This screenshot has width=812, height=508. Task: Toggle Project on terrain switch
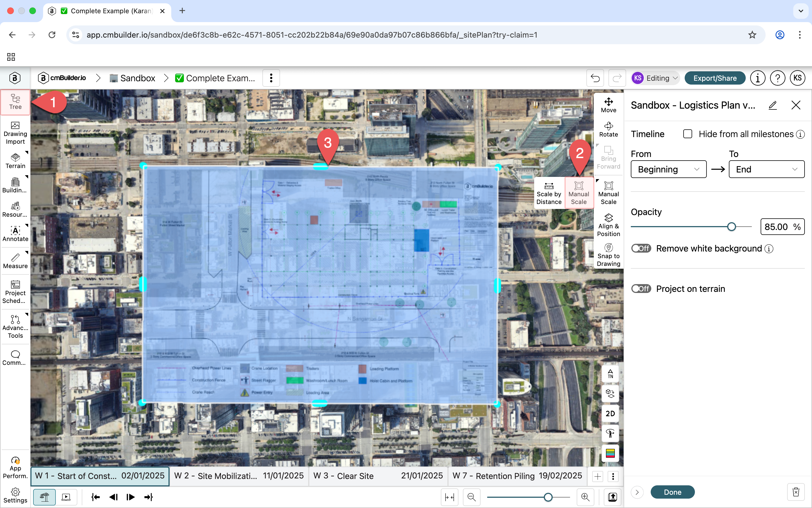tap(641, 289)
